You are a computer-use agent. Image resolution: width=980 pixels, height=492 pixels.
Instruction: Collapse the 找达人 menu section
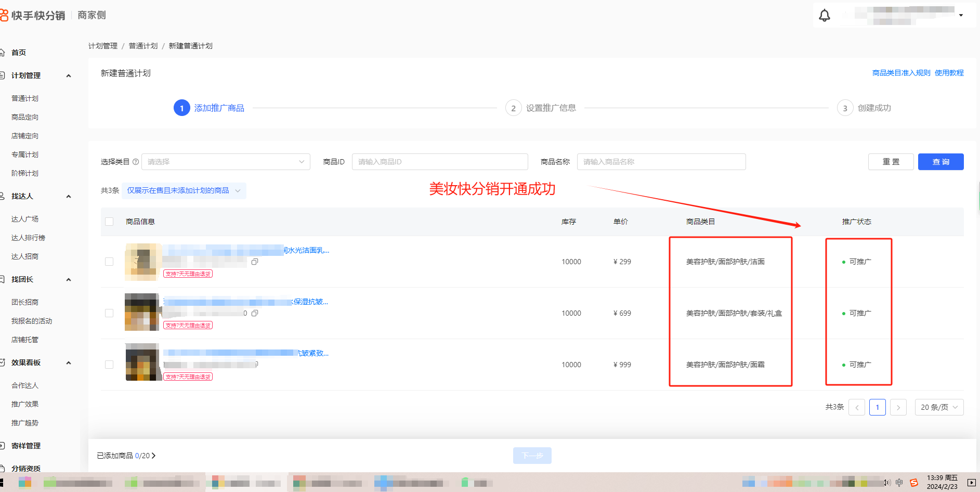69,197
